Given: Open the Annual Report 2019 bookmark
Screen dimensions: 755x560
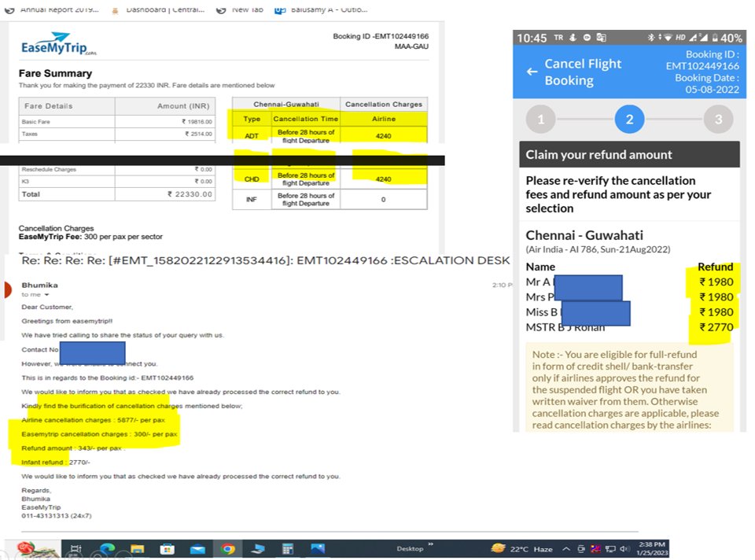Looking at the screenshot, I should pyautogui.click(x=52, y=9).
